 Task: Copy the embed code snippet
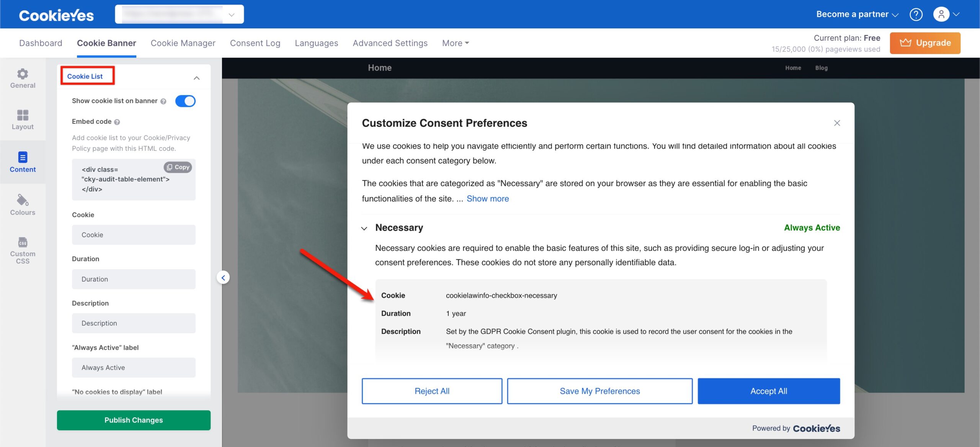[x=178, y=167]
